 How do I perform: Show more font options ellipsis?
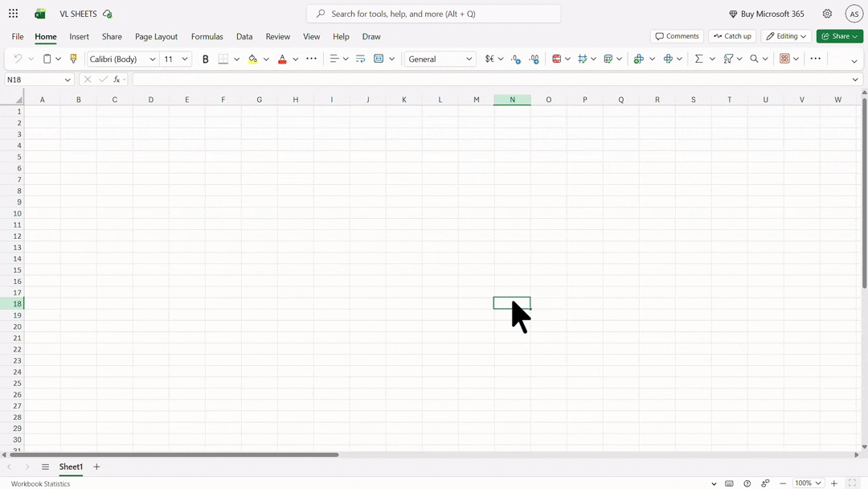coord(312,59)
